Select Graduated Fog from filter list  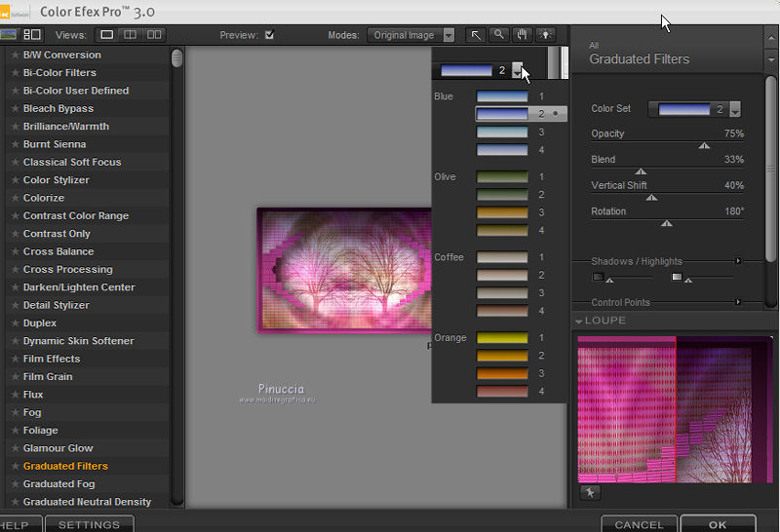(x=59, y=484)
